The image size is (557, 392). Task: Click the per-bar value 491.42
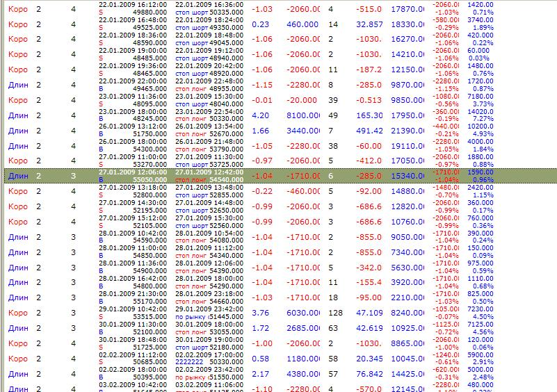click(x=369, y=131)
